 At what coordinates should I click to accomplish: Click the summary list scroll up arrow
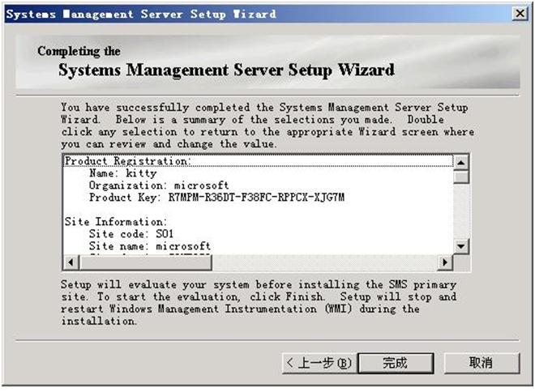point(461,163)
